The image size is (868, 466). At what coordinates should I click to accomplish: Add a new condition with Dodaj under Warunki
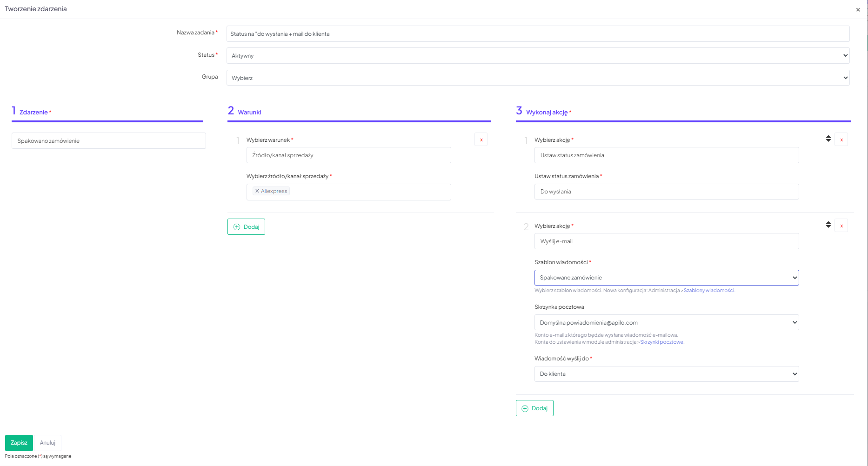(x=246, y=227)
